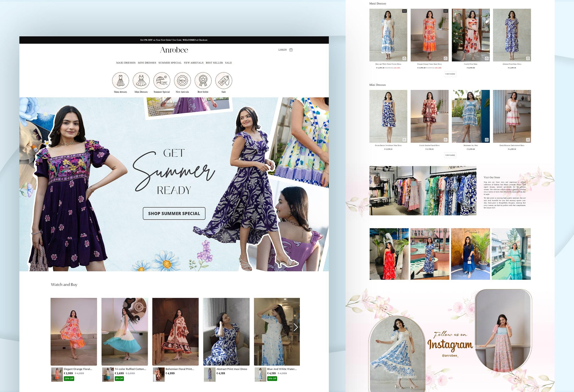This screenshot has width=574, height=392.
Task: Add Elegant Orange Floral Maxi Dress to bag
Action: [x=446, y=59]
